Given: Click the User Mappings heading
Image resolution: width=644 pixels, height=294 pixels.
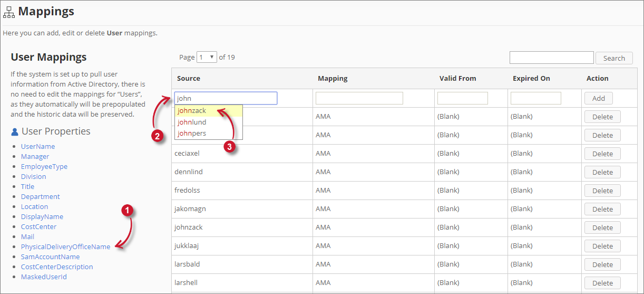Looking at the screenshot, I should click(48, 57).
